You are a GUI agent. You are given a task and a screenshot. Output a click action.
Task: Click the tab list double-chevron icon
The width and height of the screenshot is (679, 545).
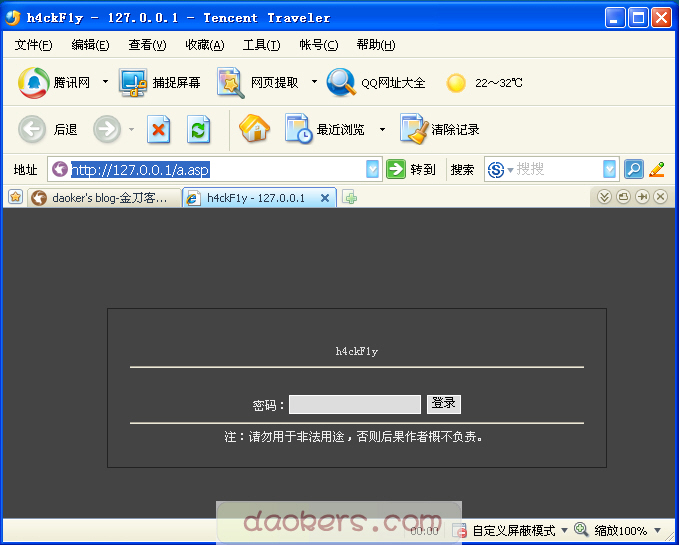tap(604, 197)
